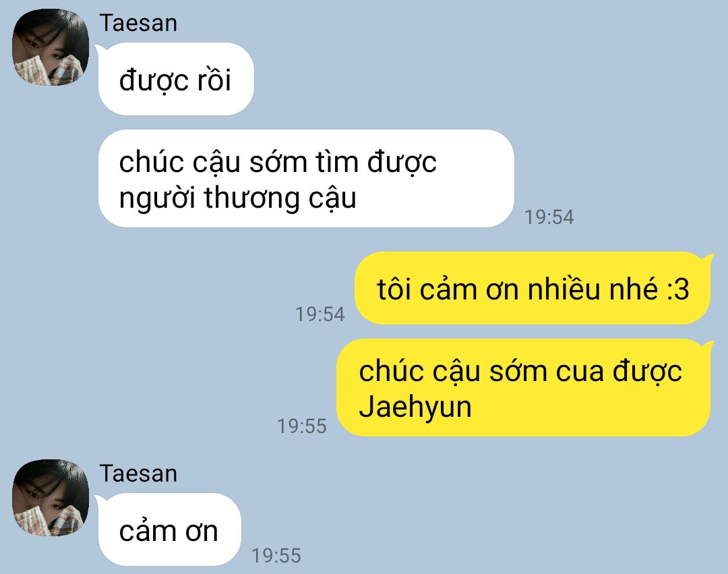Select the 'được rồi' message bubble
Screen dimensions: 728x574
pyautogui.click(x=176, y=79)
